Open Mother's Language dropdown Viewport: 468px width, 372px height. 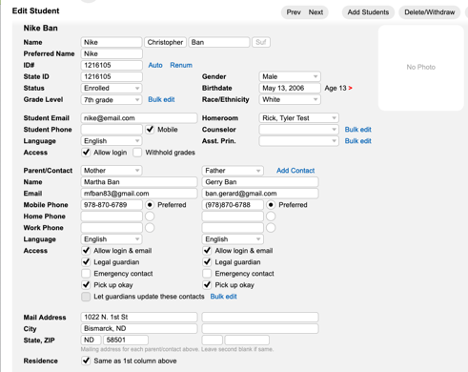click(x=111, y=239)
